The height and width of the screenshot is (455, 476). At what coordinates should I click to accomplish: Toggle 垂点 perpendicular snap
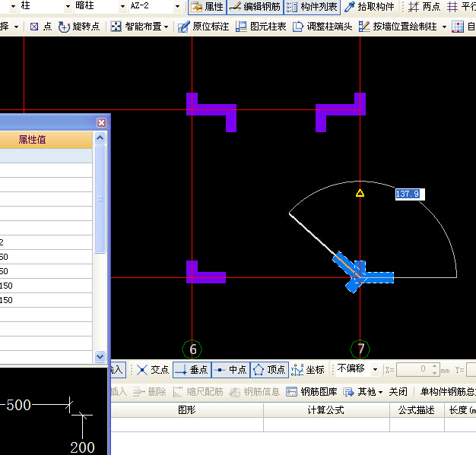coord(192,370)
